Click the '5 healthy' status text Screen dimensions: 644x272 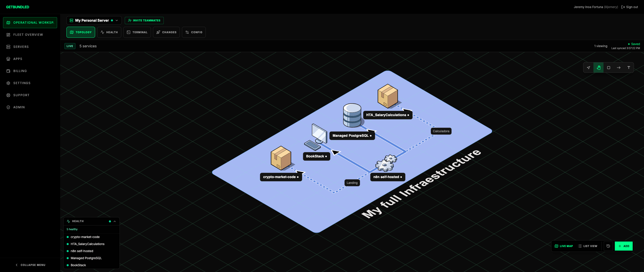pos(72,229)
